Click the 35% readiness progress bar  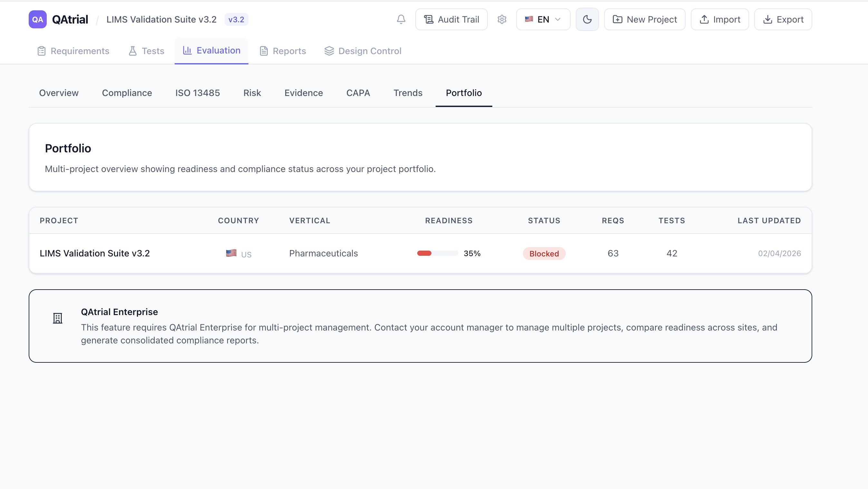[x=437, y=253]
